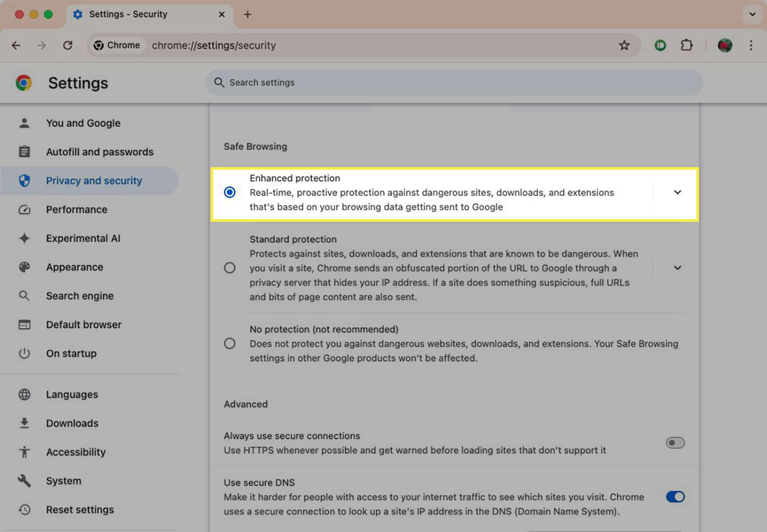Viewport: 767px width, 532px height.
Task: Go back using the back arrow
Action: click(x=16, y=45)
